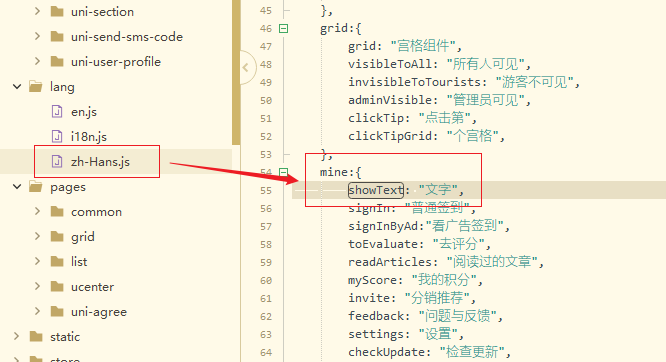
Task: Click the clickTipGrid key
Action: point(389,136)
